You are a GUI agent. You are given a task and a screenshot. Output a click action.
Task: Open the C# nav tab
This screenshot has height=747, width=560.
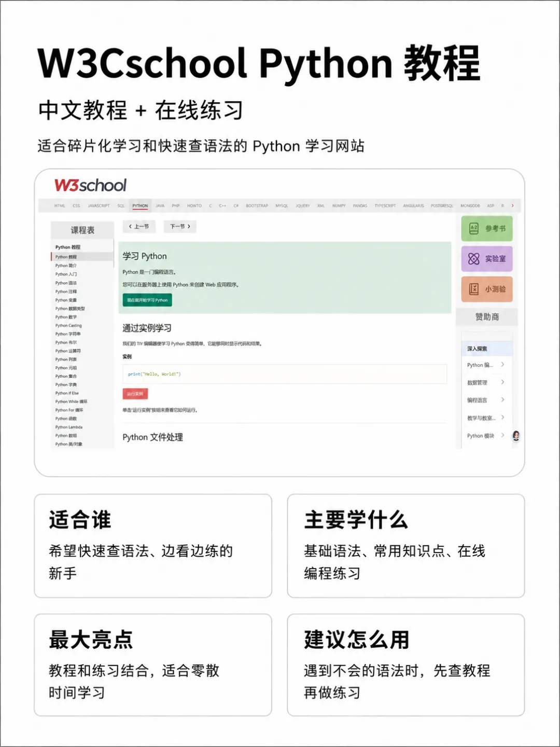point(236,206)
